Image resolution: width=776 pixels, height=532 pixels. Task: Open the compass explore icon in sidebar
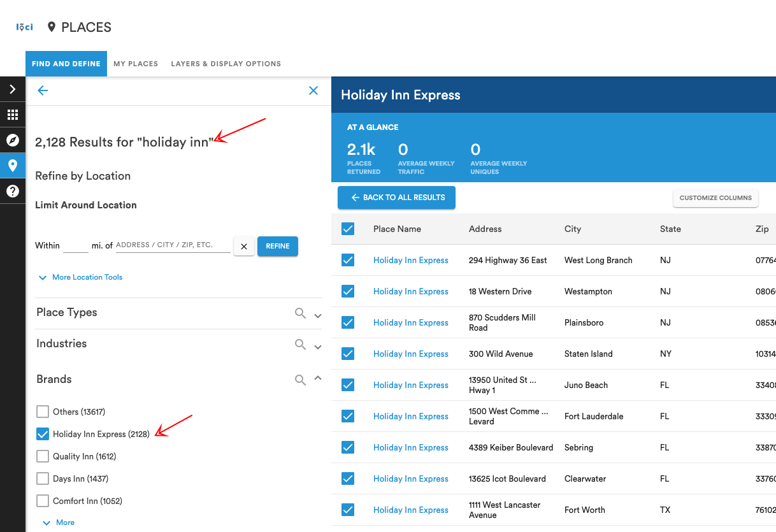(x=13, y=140)
